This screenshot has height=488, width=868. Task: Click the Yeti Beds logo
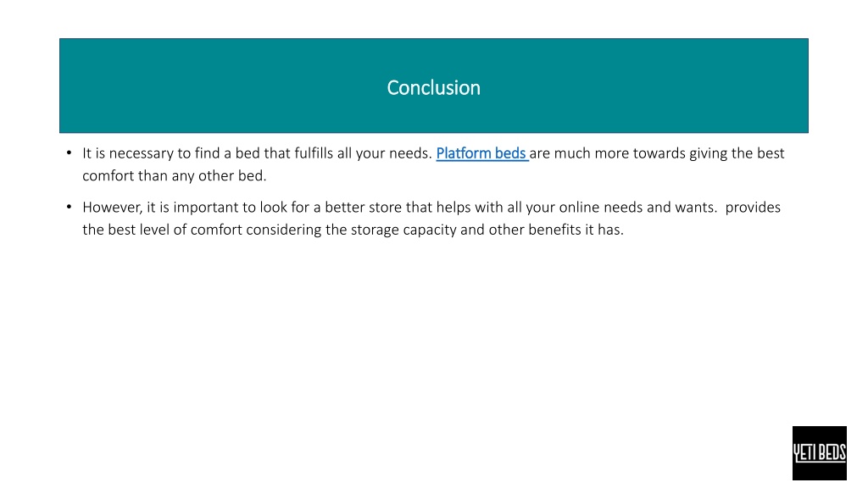tap(820, 453)
